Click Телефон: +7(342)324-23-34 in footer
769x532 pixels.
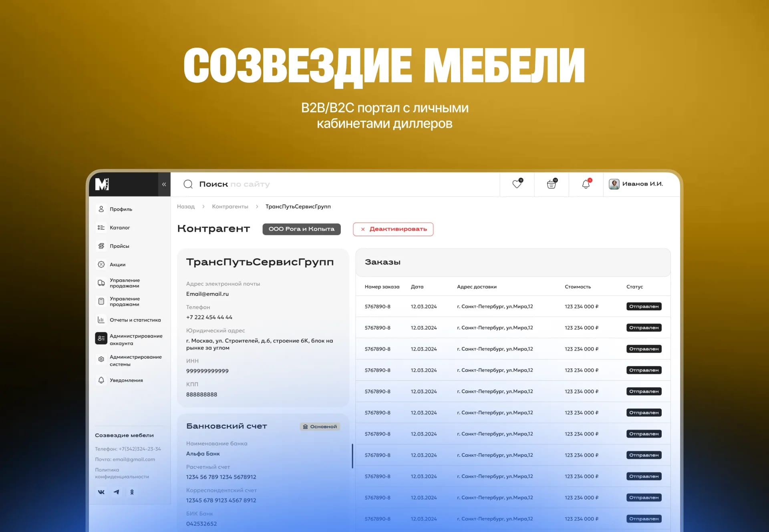(128, 449)
